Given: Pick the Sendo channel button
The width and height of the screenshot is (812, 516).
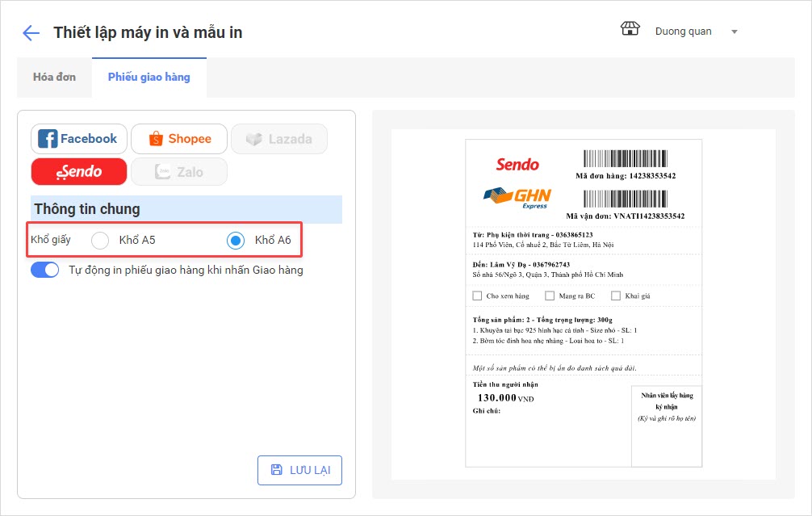Looking at the screenshot, I should click(79, 171).
